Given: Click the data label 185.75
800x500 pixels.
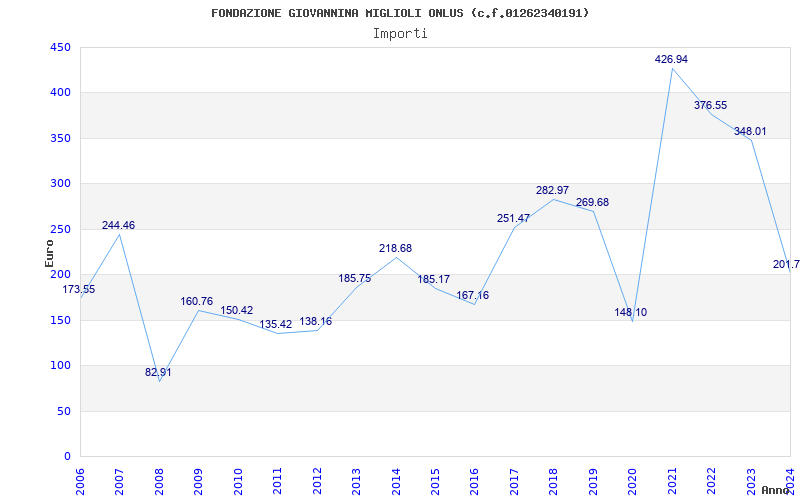Looking at the screenshot, I should click(x=355, y=279).
